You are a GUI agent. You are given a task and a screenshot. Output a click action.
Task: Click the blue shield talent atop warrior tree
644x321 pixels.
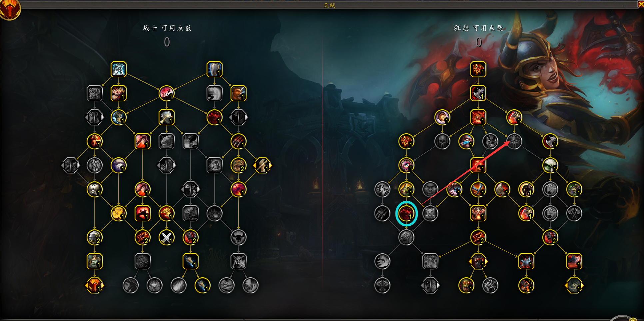(x=214, y=69)
